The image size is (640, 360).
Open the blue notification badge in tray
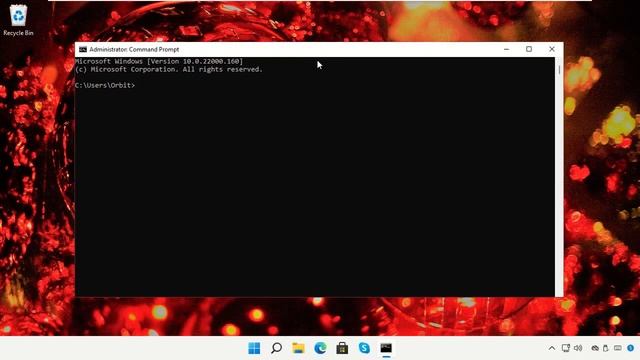(631, 348)
